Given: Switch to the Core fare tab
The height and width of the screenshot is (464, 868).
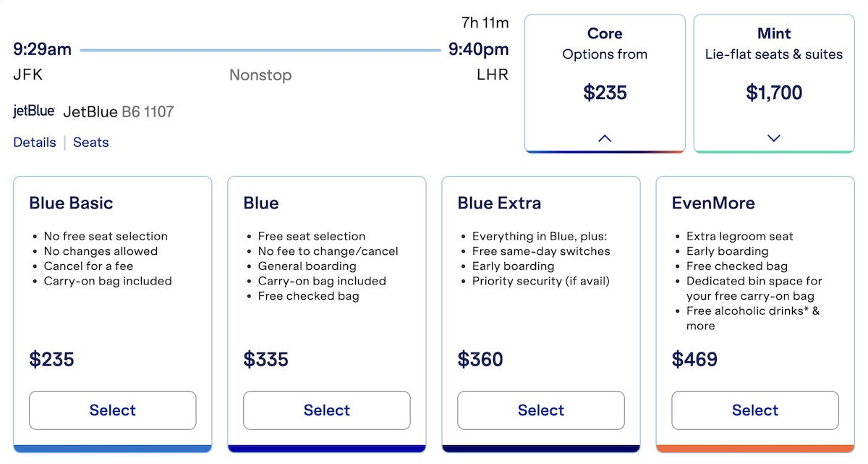Looking at the screenshot, I should pyautogui.click(x=605, y=43).
